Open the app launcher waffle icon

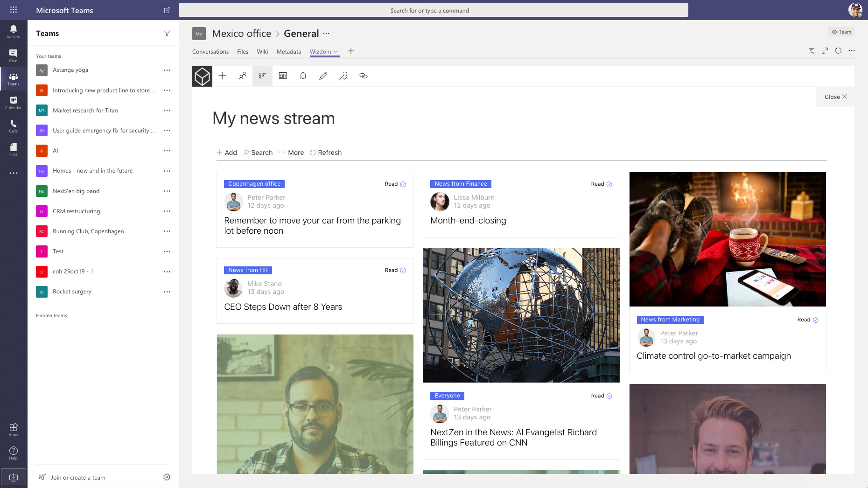click(x=14, y=10)
